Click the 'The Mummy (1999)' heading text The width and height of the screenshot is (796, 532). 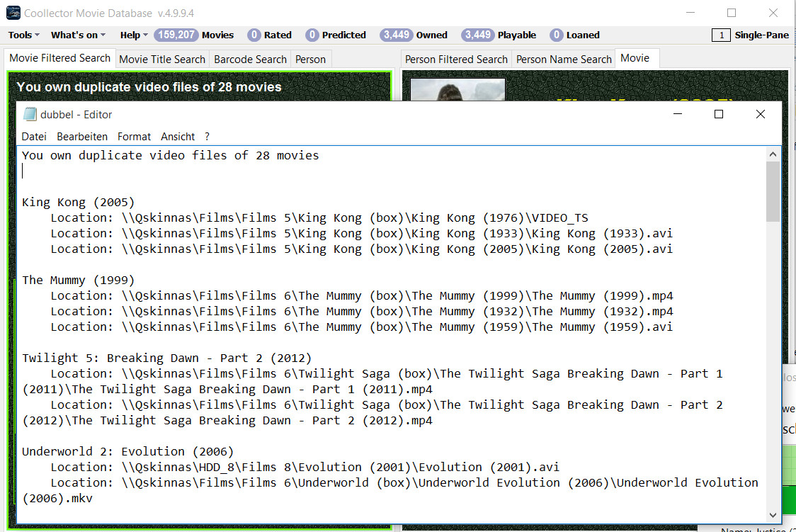[78, 281]
